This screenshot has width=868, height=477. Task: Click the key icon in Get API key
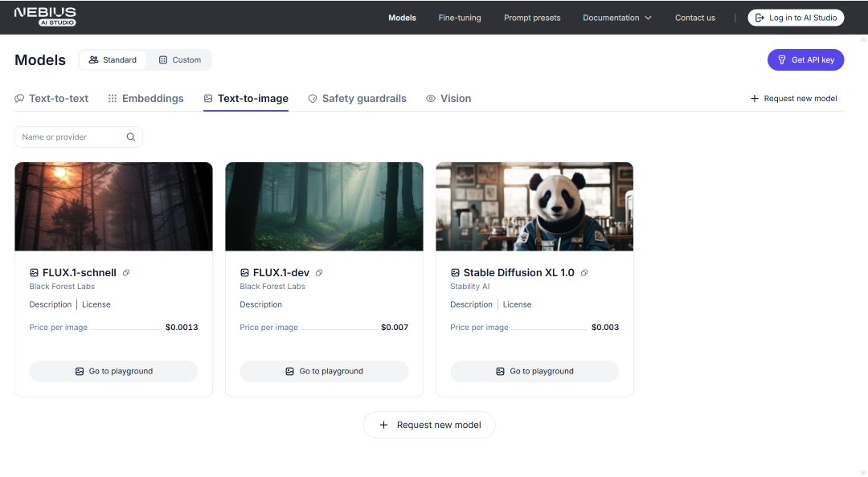pyautogui.click(x=782, y=59)
